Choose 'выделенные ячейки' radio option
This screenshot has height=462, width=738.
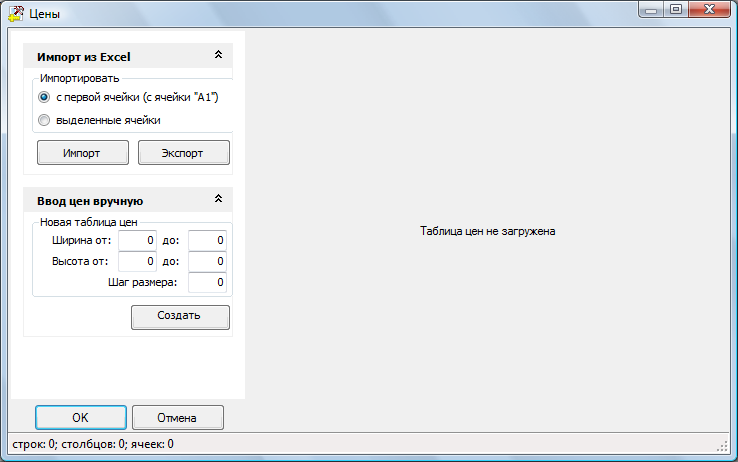coord(44,120)
